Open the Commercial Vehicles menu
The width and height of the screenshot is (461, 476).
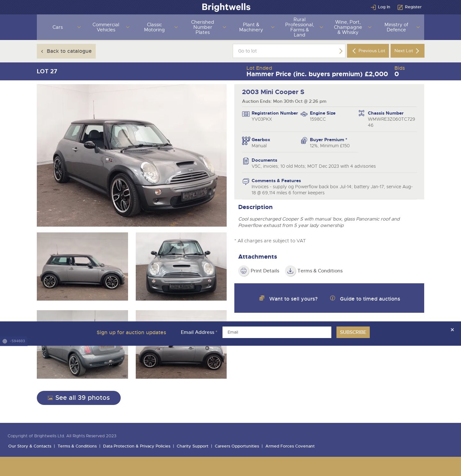click(x=106, y=27)
